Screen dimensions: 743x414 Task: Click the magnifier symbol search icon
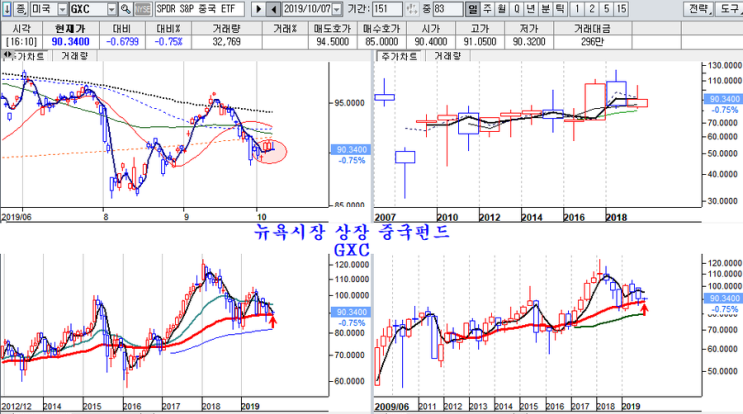click(125, 9)
